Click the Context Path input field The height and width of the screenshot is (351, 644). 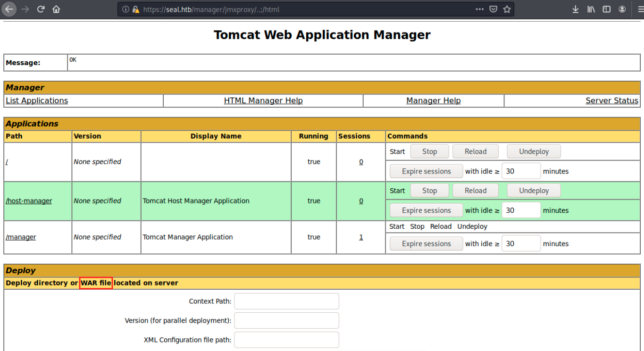286,301
